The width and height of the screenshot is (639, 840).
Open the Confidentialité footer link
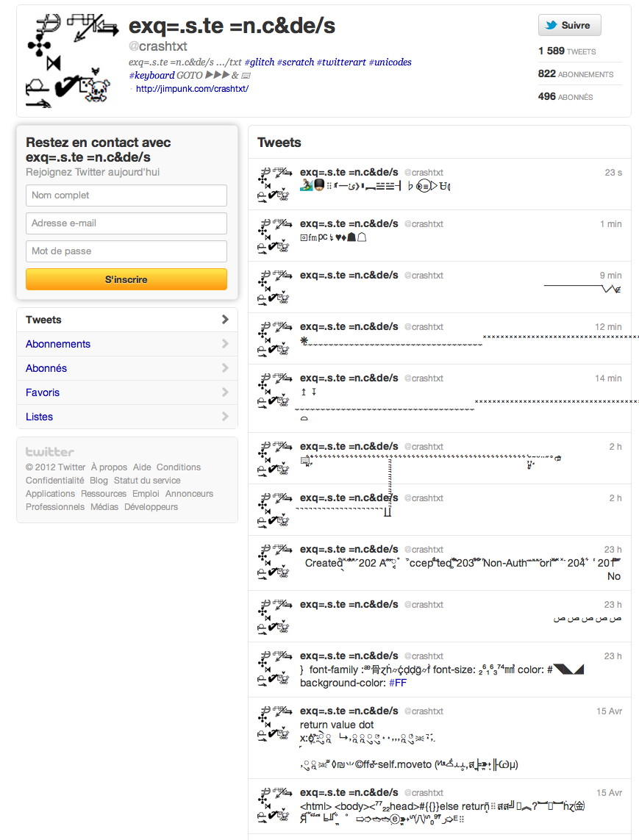54,481
